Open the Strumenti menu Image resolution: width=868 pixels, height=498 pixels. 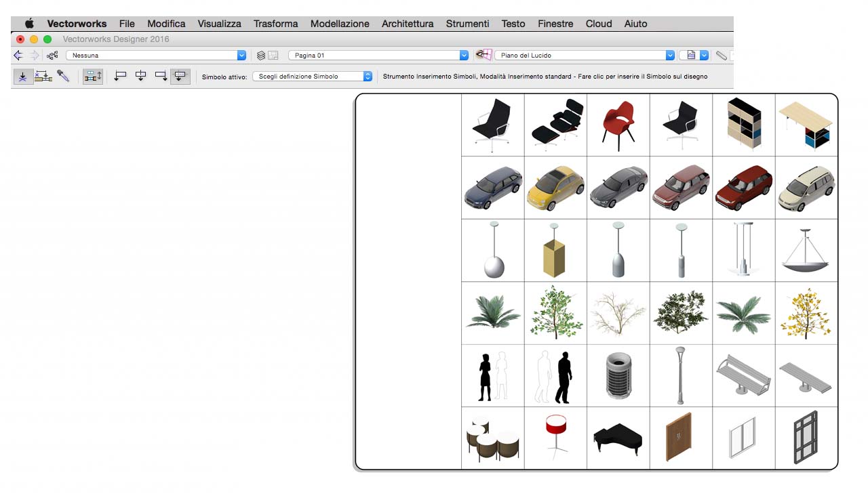pos(467,24)
